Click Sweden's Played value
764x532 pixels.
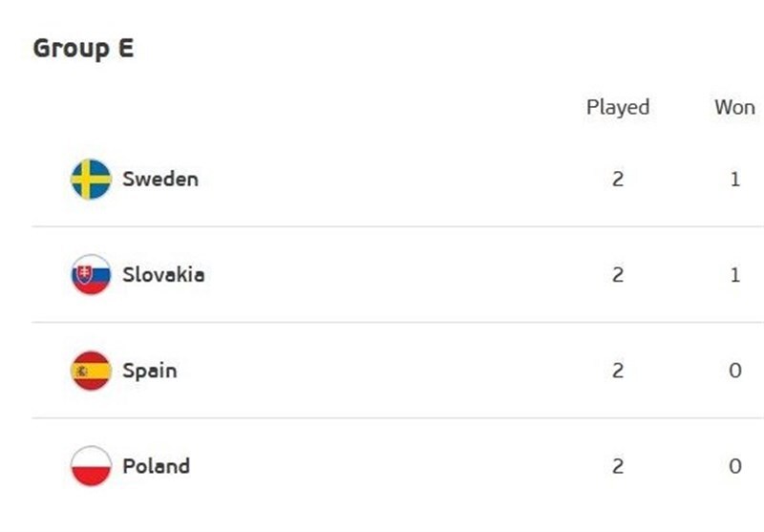tap(618, 180)
